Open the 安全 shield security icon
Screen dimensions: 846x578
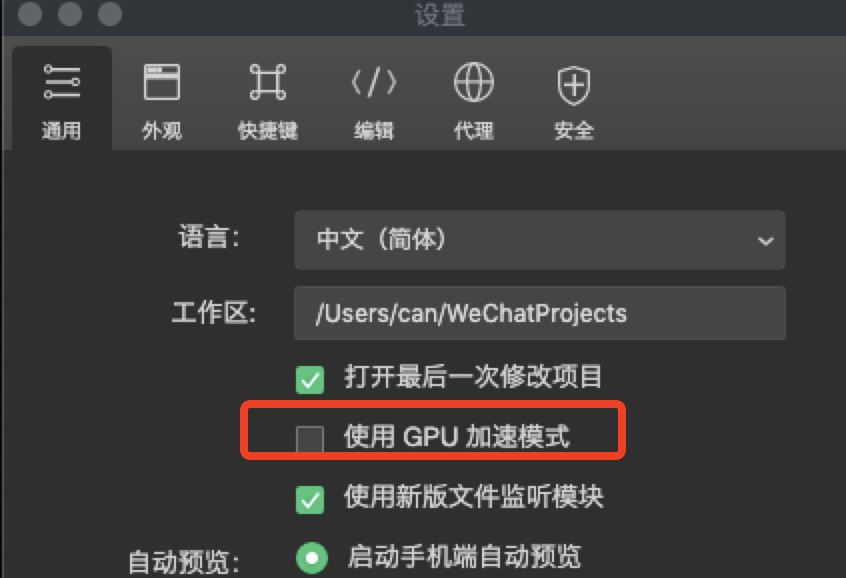click(x=574, y=85)
